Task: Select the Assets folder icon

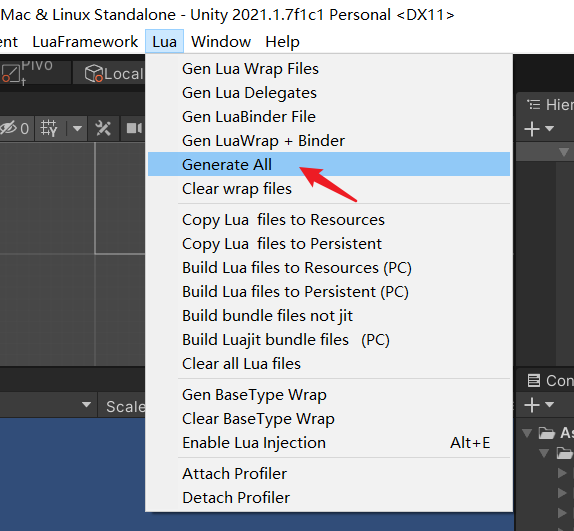Action: (547, 433)
